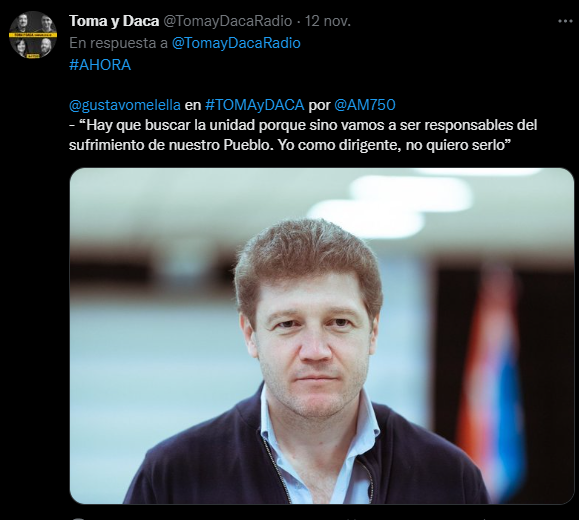Screen dimensions: 579x520
Task: Click the "En respuesta a" reply label
Action: coord(119,43)
